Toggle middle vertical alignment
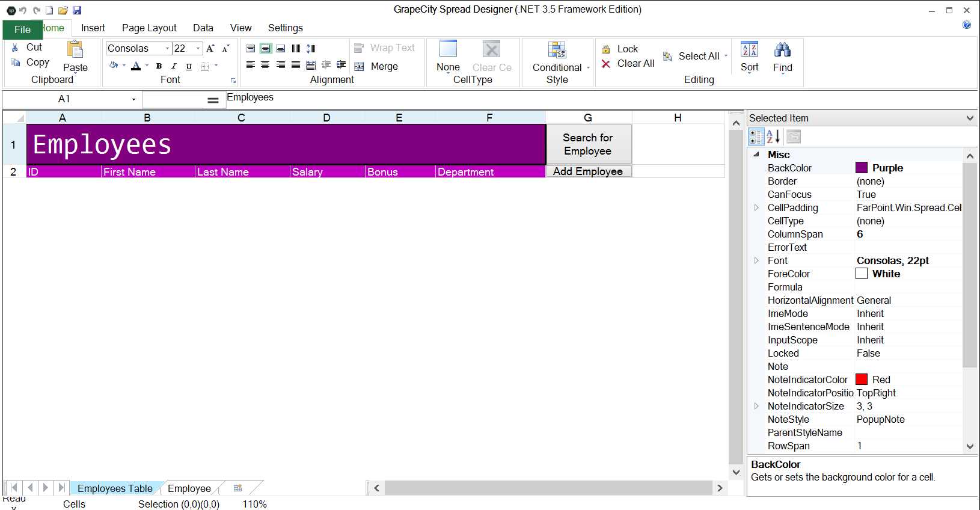980x510 pixels. coord(265,49)
